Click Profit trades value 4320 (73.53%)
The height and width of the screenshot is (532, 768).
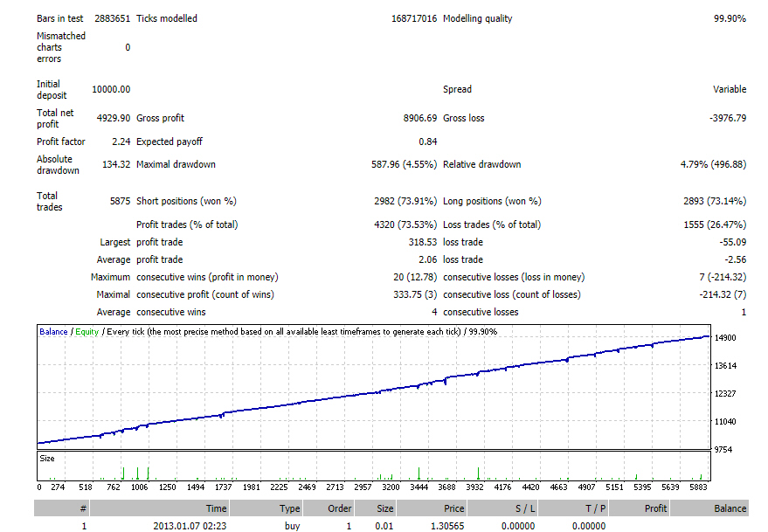point(405,225)
